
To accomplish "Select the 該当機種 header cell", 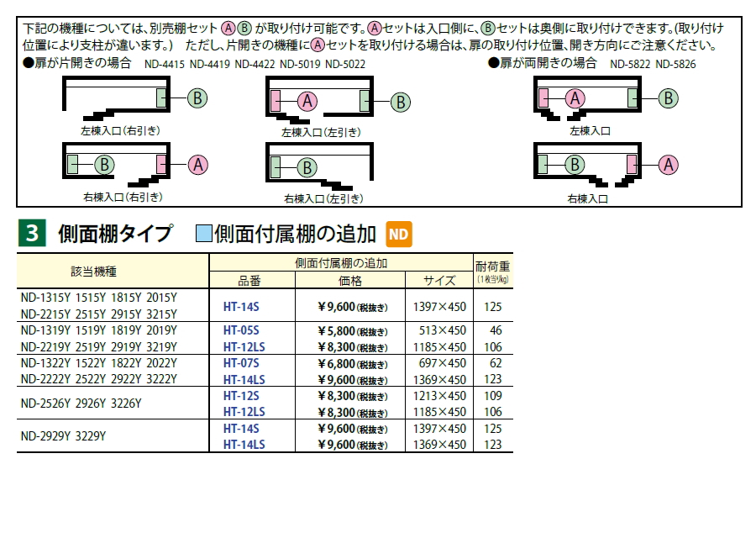I will pyautogui.click(x=113, y=272).
